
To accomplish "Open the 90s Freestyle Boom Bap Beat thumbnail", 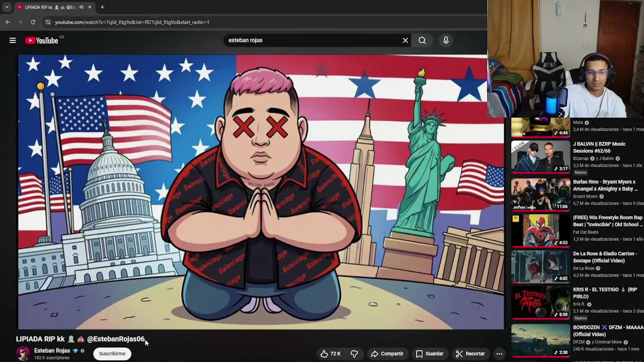I will coord(540,230).
